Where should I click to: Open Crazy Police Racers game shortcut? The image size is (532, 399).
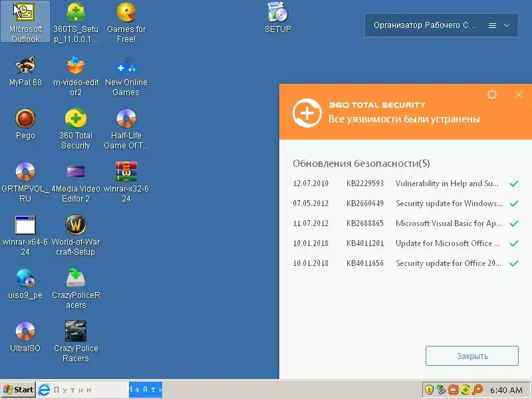[76, 342]
